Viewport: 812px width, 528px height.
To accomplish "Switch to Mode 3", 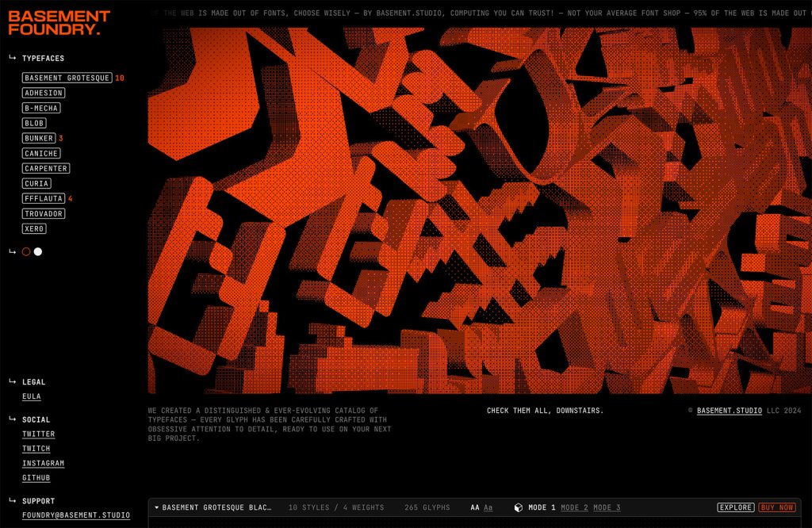I will coord(607,507).
